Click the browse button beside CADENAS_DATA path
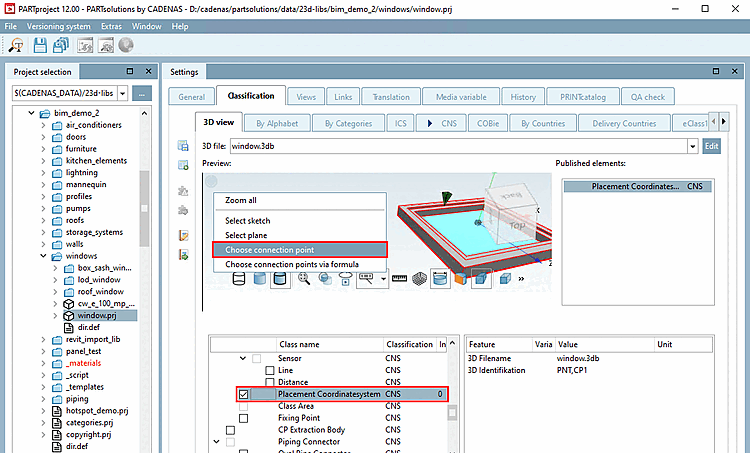Screen dimensions: 750x453 click(140, 93)
